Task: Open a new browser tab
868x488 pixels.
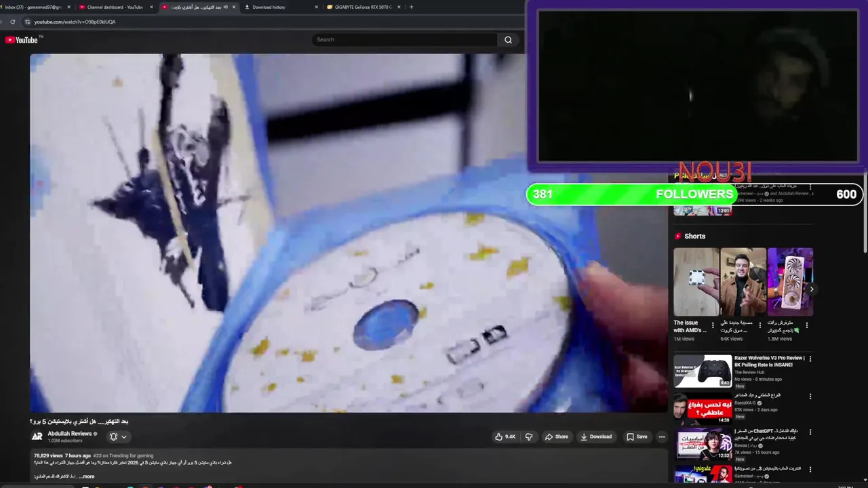Action: click(411, 7)
